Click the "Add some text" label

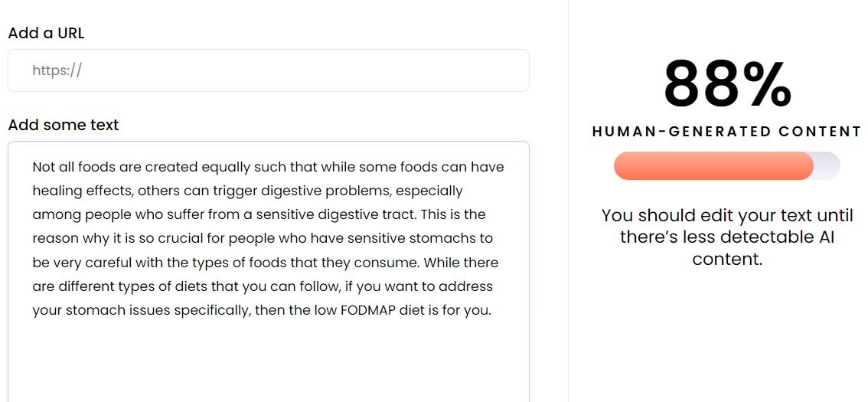tap(64, 125)
